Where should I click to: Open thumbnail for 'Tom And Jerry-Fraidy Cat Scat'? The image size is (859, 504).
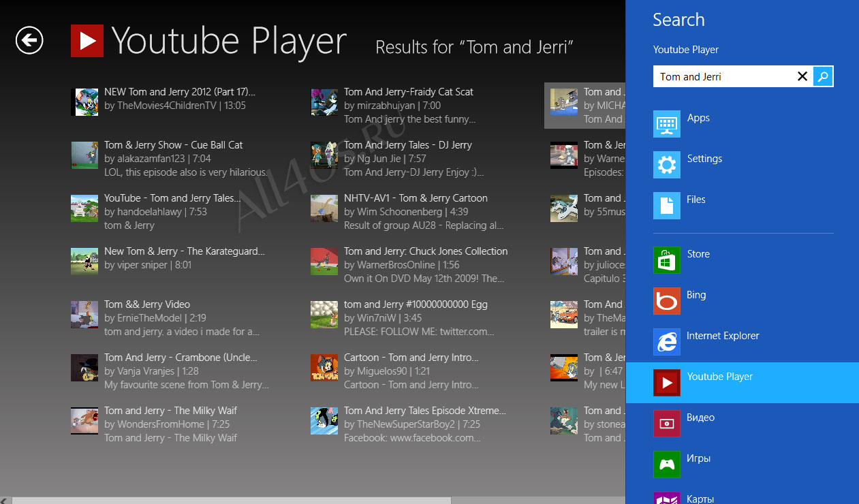(x=324, y=102)
